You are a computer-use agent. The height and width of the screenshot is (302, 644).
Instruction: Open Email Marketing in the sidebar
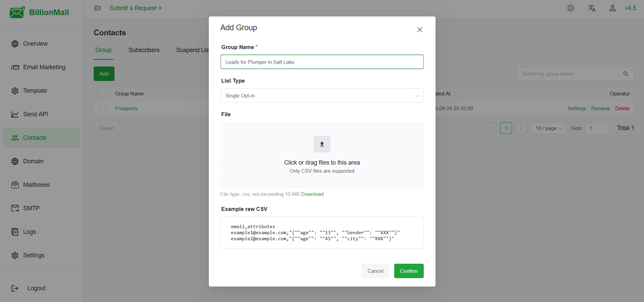[42, 67]
